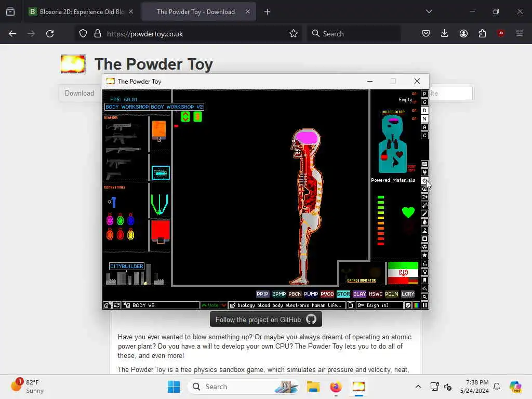This screenshot has width=532, height=399.
Task: Toggle the A display mode button
Action: pyautogui.click(x=424, y=127)
